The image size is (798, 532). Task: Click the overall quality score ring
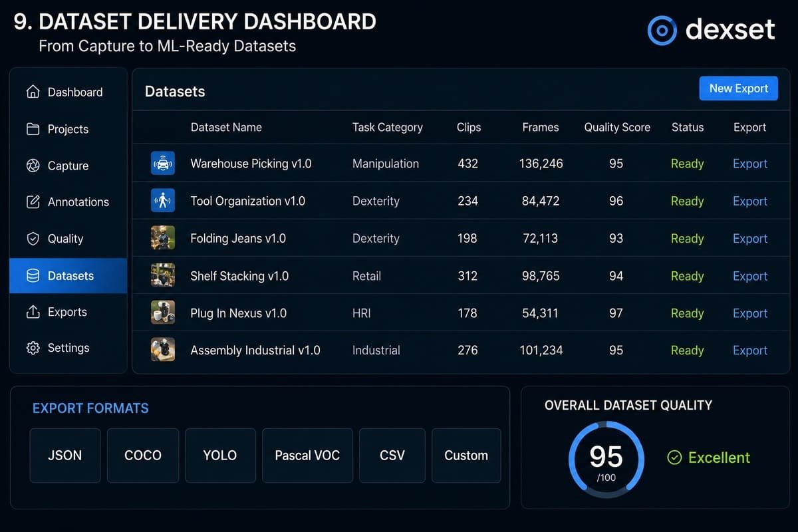(x=606, y=459)
